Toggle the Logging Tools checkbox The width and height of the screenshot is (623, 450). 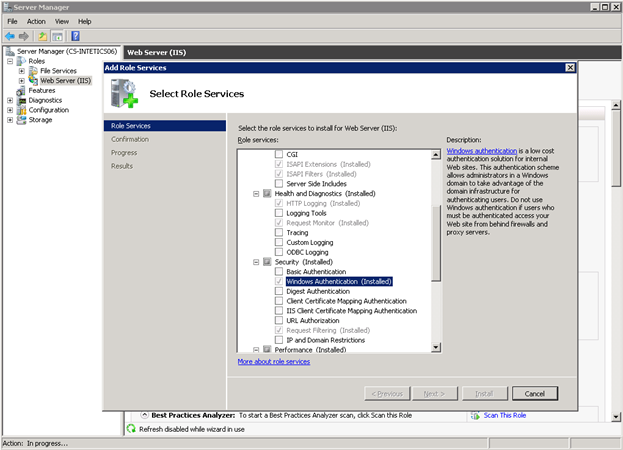click(279, 213)
